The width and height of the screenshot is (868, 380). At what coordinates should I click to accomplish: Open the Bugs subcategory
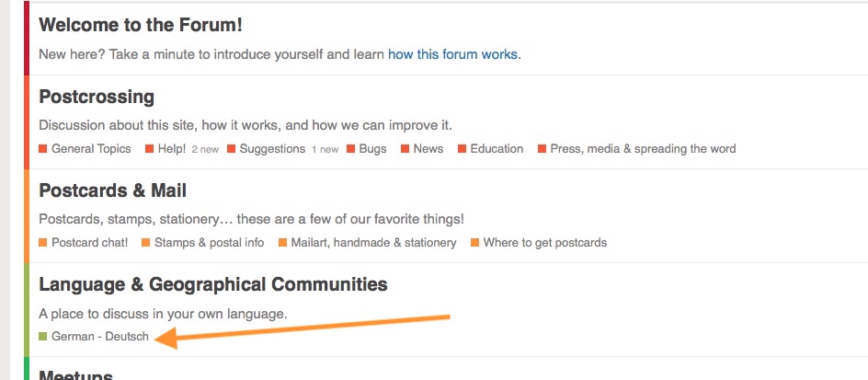[372, 149]
